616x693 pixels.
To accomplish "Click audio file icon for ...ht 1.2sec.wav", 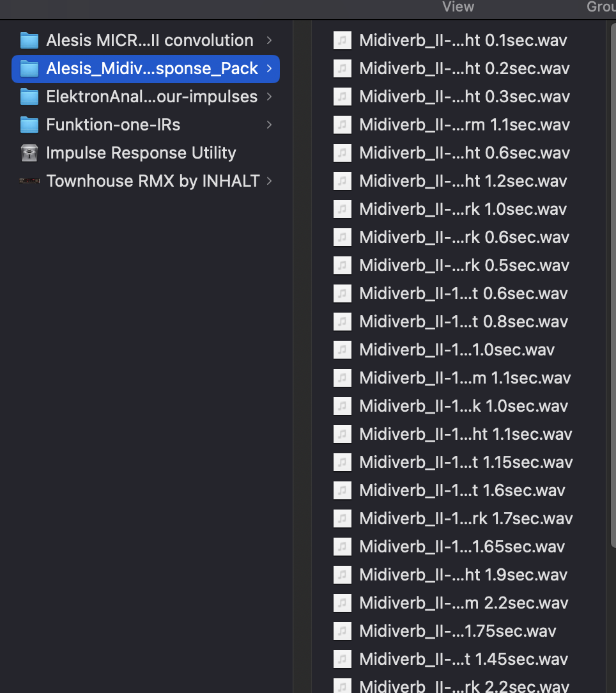I will (x=342, y=181).
